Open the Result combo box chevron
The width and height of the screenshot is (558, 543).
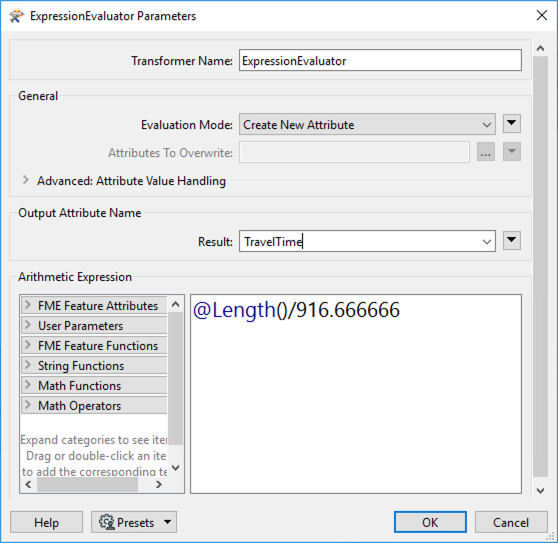tap(487, 242)
